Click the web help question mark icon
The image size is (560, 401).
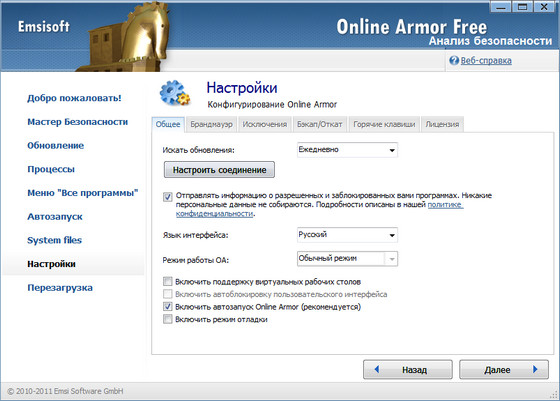pos(454,60)
